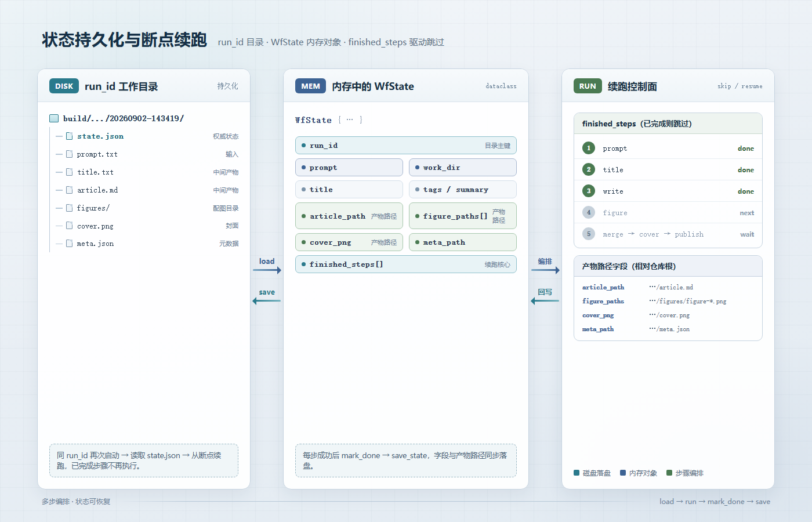Click the load → run → mark_done → save footer
The height and width of the screenshot is (522, 812).
pos(715,502)
